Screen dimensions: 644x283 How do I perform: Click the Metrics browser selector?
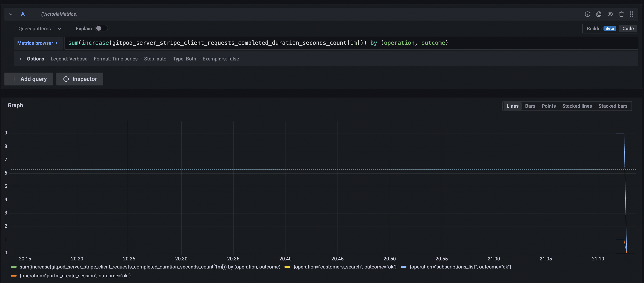pos(38,43)
